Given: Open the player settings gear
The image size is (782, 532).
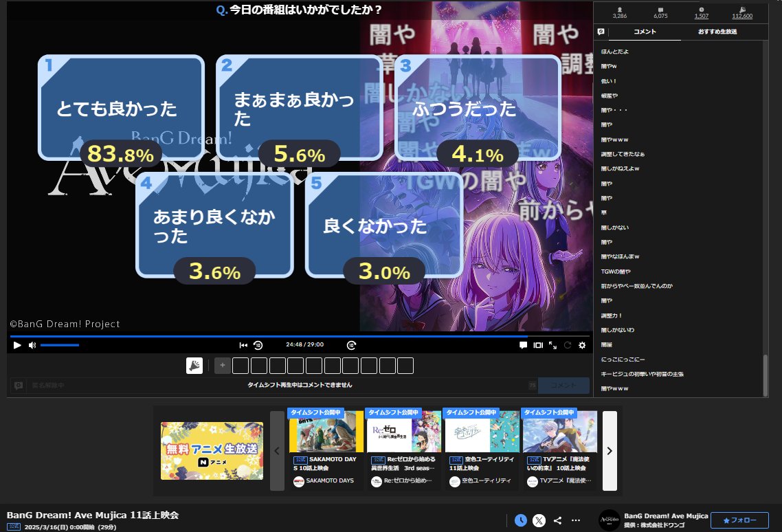Looking at the screenshot, I should 582,345.
